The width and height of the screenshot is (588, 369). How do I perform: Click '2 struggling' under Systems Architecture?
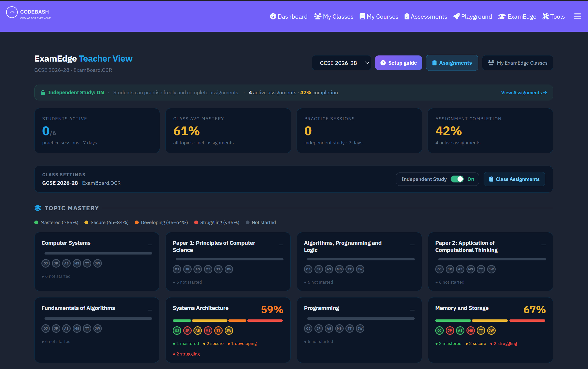(187, 354)
